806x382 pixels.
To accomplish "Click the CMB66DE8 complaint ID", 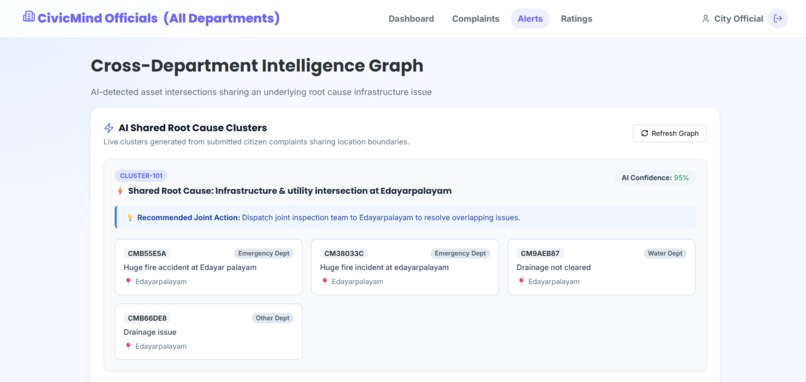I will (147, 318).
